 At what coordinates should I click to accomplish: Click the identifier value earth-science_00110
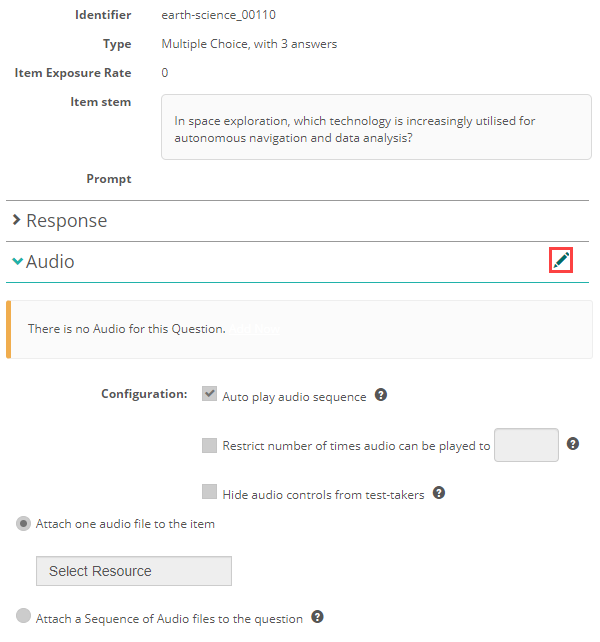[218, 16]
